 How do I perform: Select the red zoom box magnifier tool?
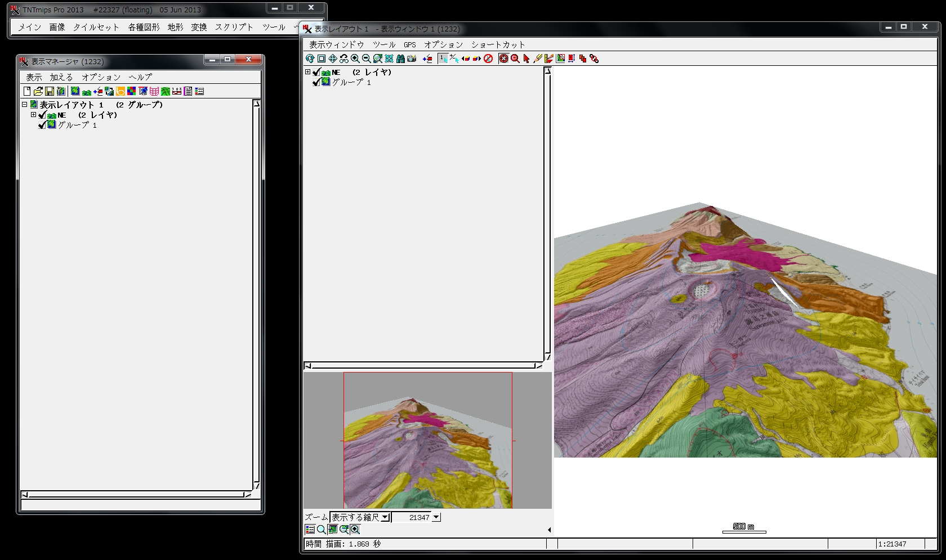point(515,59)
